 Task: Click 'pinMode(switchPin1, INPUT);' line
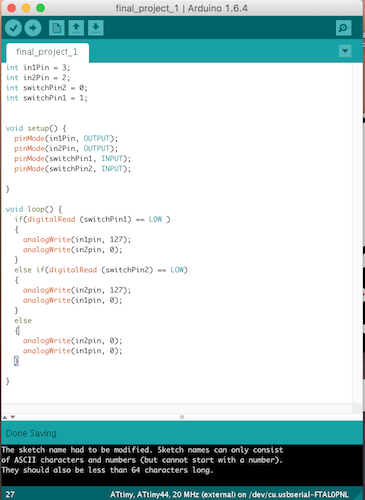tap(72, 159)
